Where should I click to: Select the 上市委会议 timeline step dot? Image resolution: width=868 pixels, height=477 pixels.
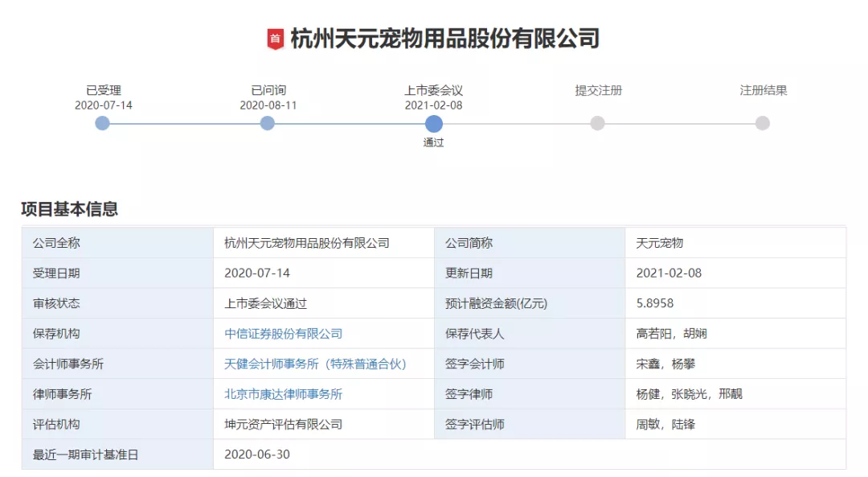click(x=433, y=124)
